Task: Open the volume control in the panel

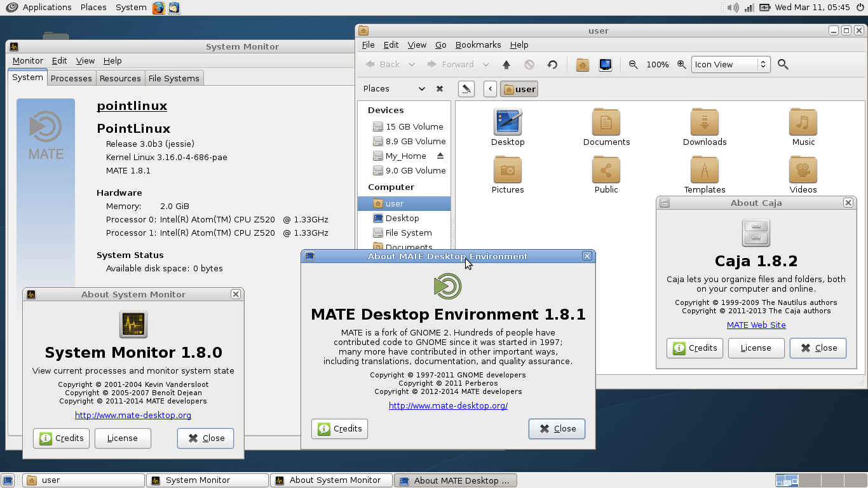Action: click(x=733, y=8)
